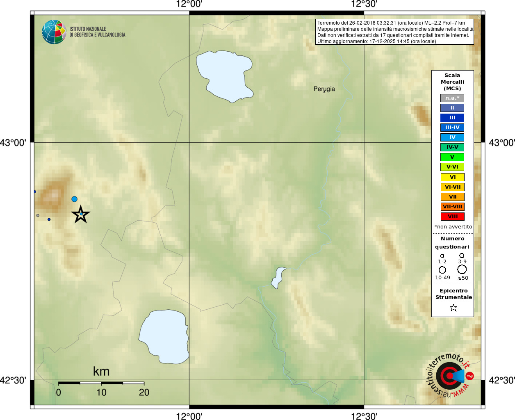Click the epicenter star on the map
The width and height of the screenshot is (515, 420).
tap(81, 214)
